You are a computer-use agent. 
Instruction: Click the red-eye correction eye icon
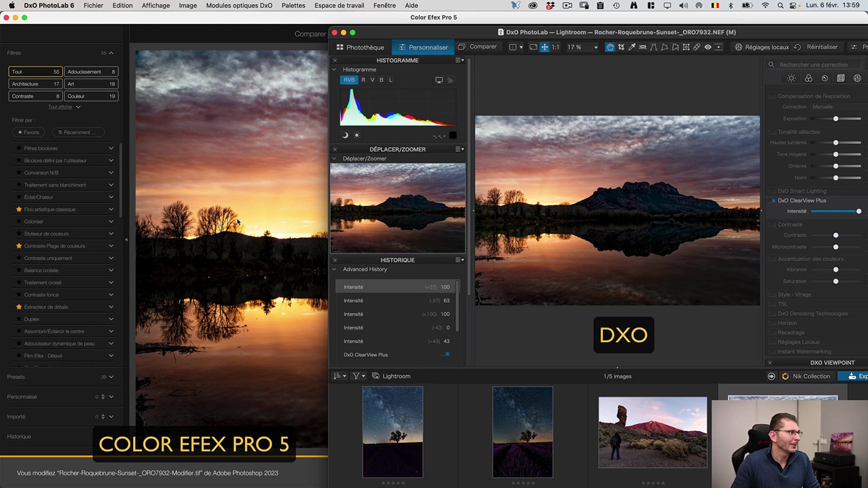click(707, 47)
